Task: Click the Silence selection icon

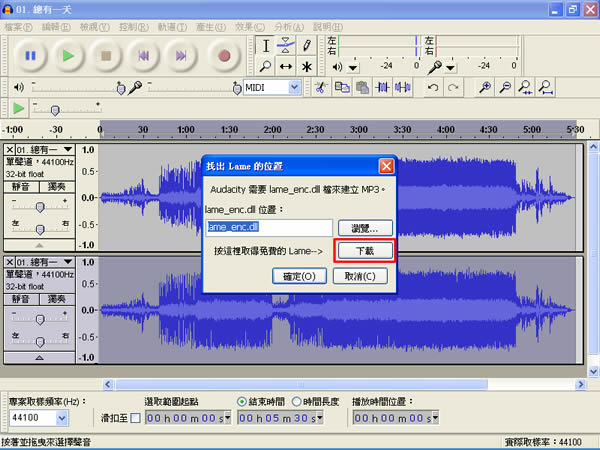Action: 403,88
